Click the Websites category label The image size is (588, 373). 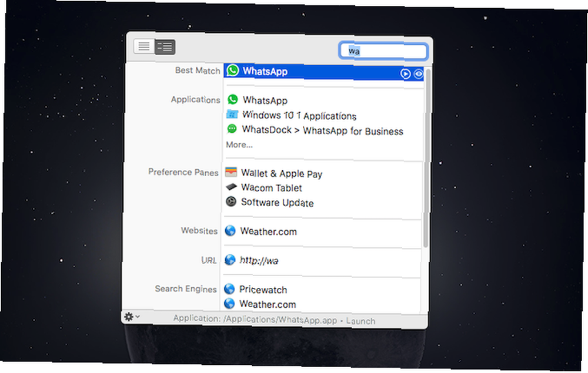(199, 230)
